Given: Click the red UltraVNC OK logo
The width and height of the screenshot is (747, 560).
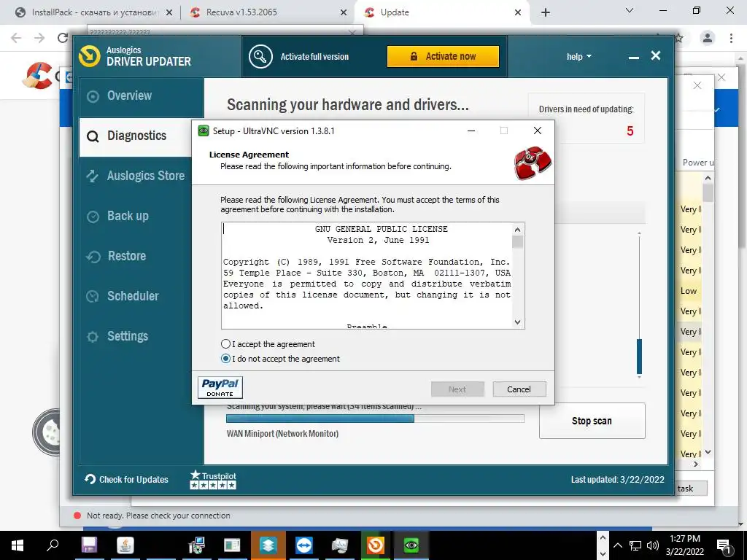Looking at the screenshot, I should tap(533, 163).
